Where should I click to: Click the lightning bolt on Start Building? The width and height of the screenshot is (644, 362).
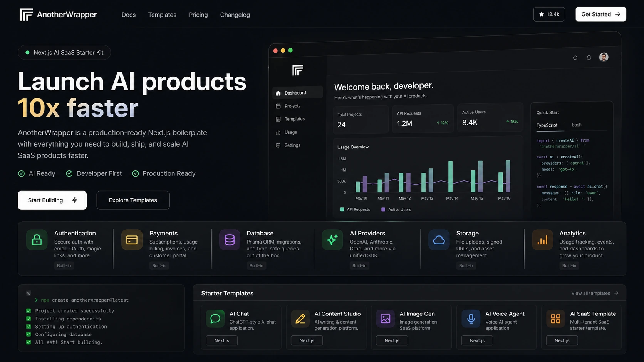coord(75,200)
